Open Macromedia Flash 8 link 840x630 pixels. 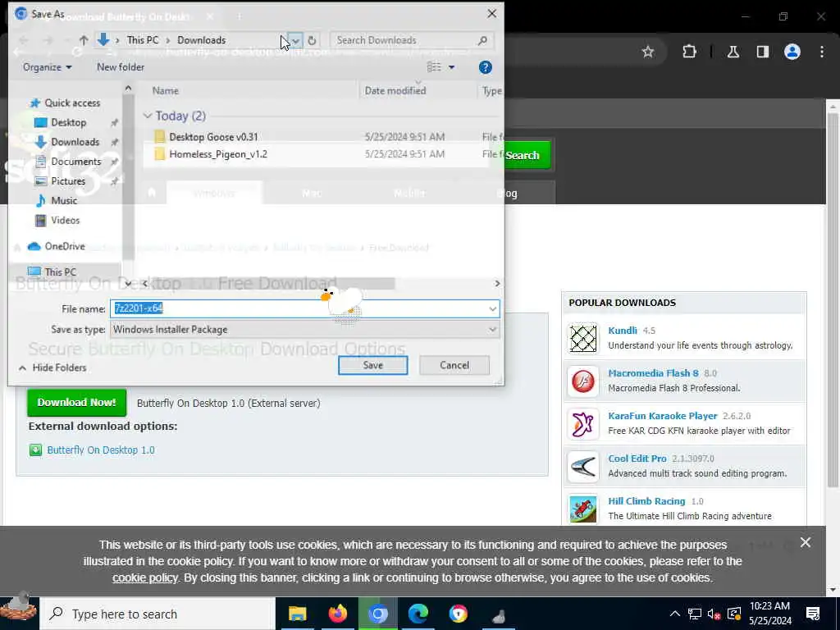point(653,373)
